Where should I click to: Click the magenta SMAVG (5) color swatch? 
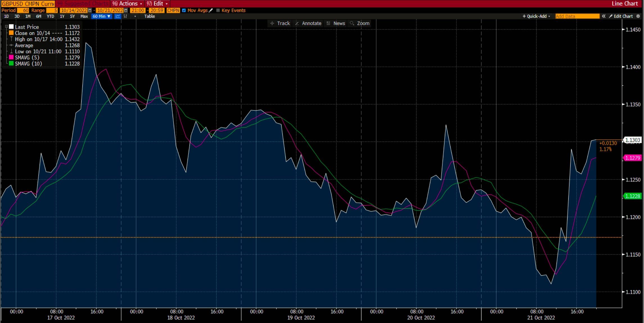coord(11,57)
